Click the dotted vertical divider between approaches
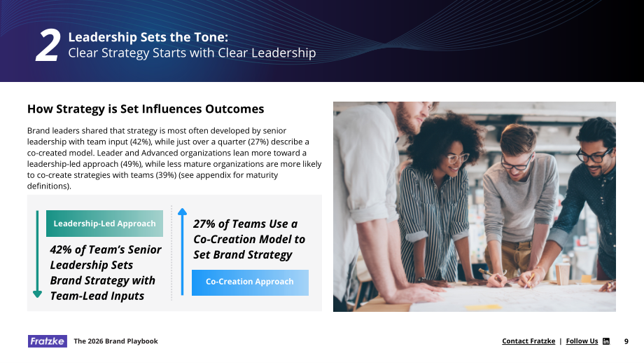644x363 pixels. (171, 253)
